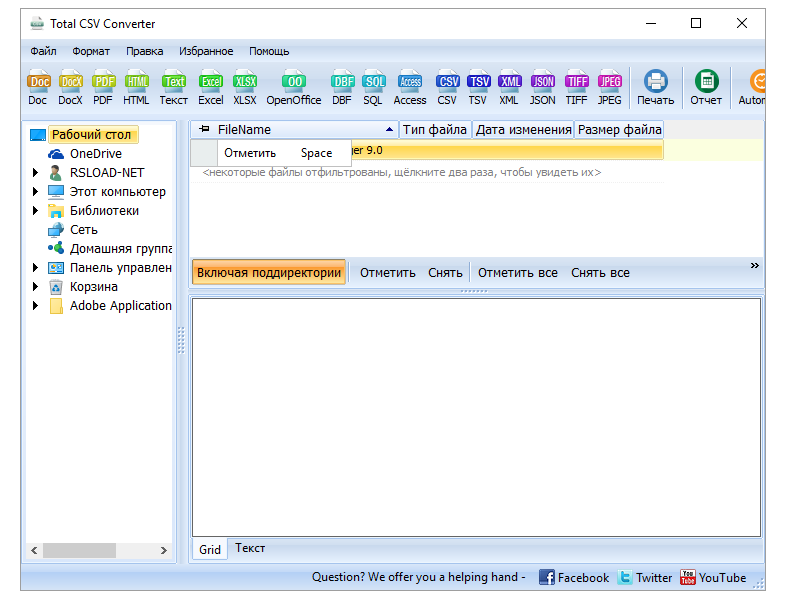Open the Файл menu
Viewport: 785px width, 612px height.
click(43, 51)
